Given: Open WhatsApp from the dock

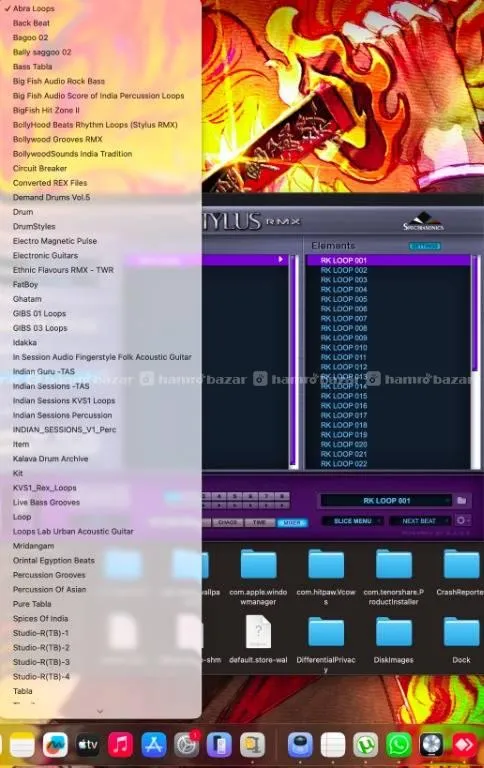Looking at the screenshot, I should pos(399,744).
